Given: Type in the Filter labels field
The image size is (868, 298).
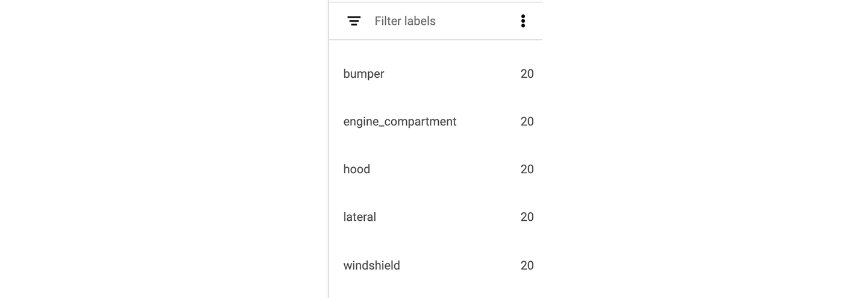Looking at the screenshot, I should pyautogui.click(x=434, y=21).
